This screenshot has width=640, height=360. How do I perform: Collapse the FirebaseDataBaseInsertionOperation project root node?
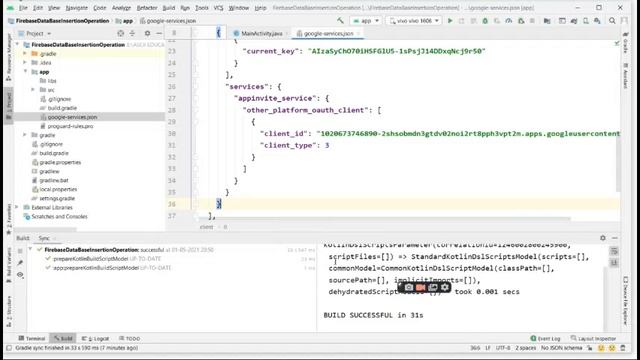click(18, 44)
